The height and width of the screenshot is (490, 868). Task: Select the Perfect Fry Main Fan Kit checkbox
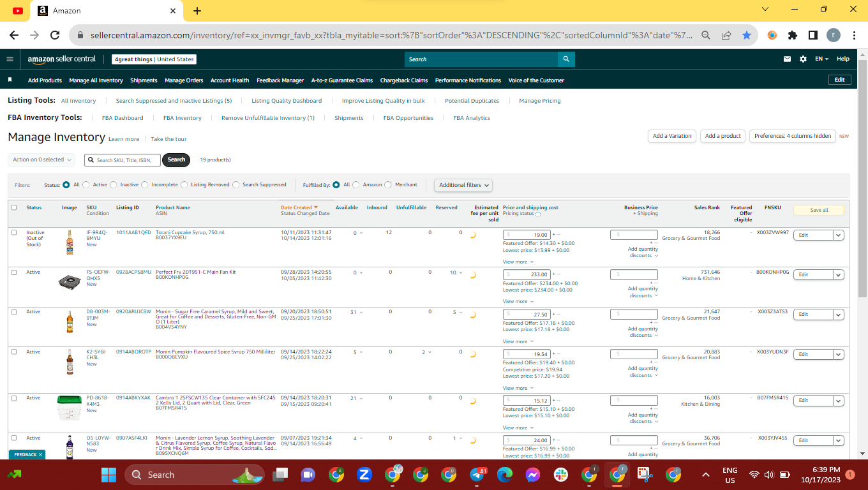(x=14, y=272)
